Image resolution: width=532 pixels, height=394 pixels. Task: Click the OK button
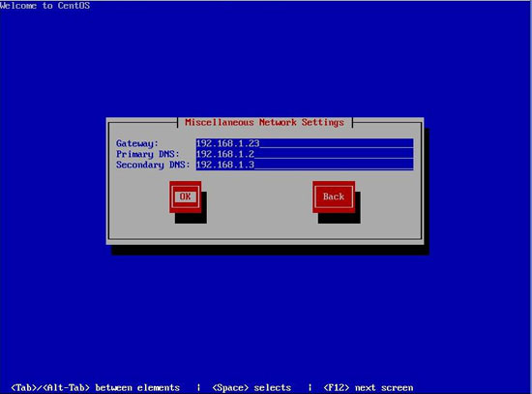point(186,197)
